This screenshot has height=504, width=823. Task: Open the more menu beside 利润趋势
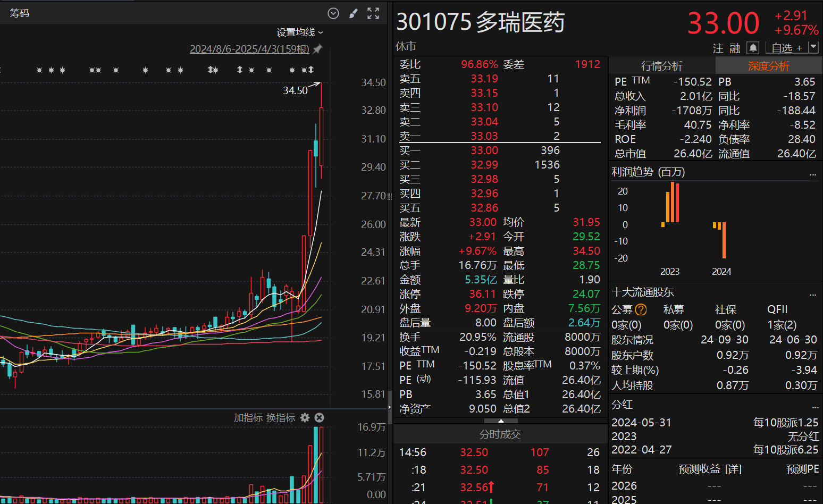point(812,174)
